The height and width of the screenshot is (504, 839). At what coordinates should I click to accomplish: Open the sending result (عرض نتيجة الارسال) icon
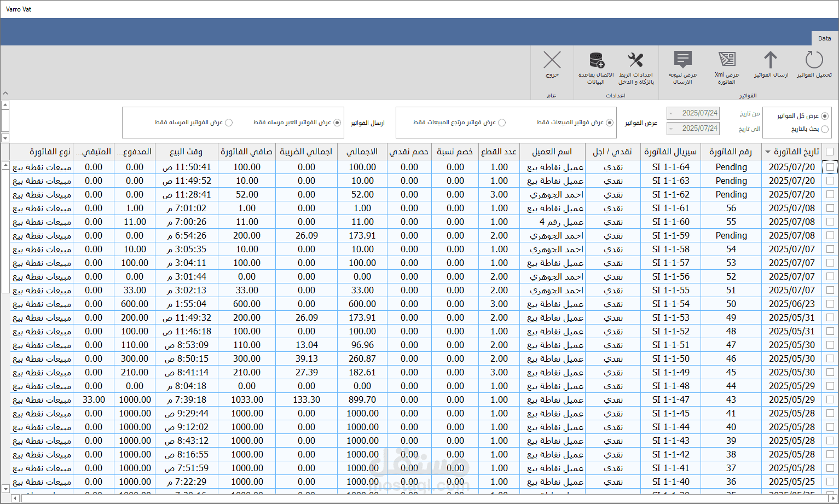683,59
